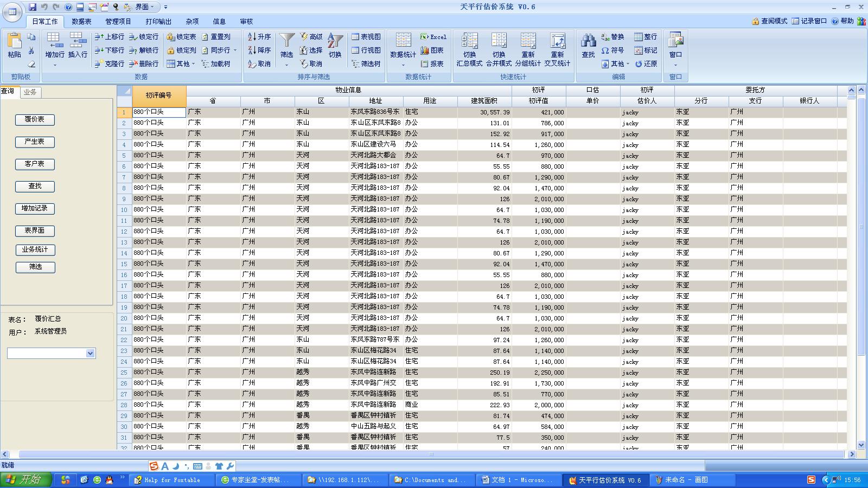Click the eraser icon in 剪贴板 group
868x488 pixels.
31,64
